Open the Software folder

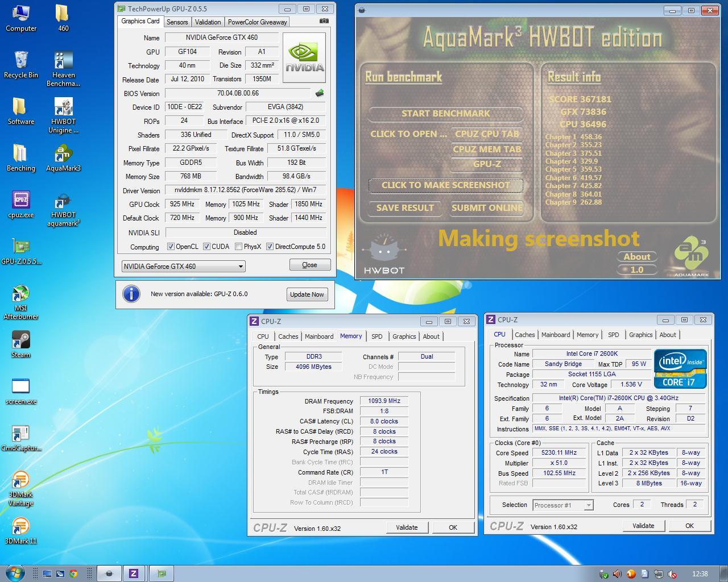[x=21, y=111]
